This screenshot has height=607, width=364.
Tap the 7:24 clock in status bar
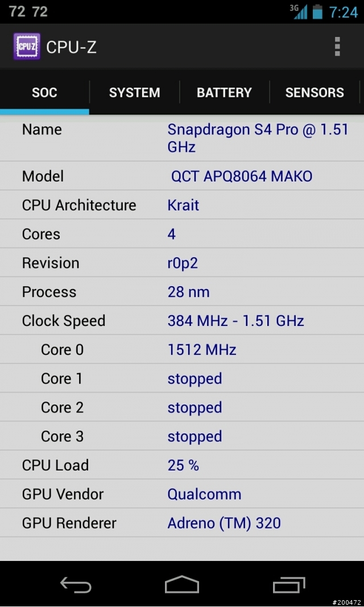[x=344, y=11]
